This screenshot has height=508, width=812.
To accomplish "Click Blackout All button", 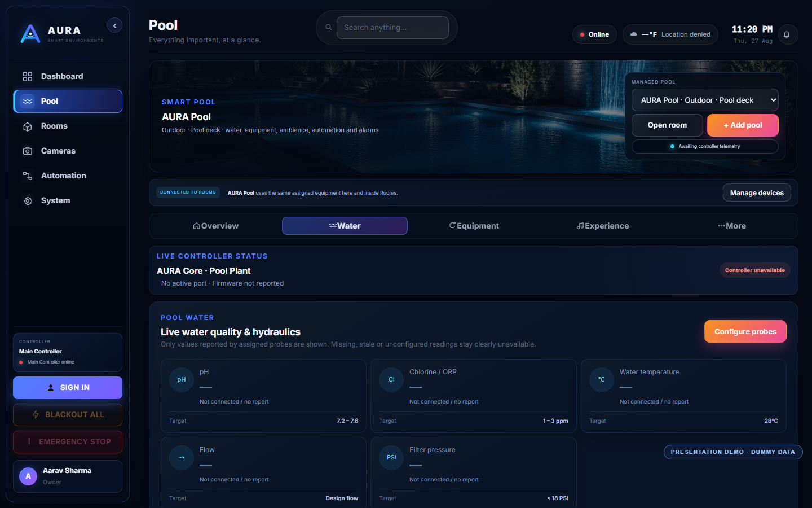I will pyautogui.click(x=68, y=415).
